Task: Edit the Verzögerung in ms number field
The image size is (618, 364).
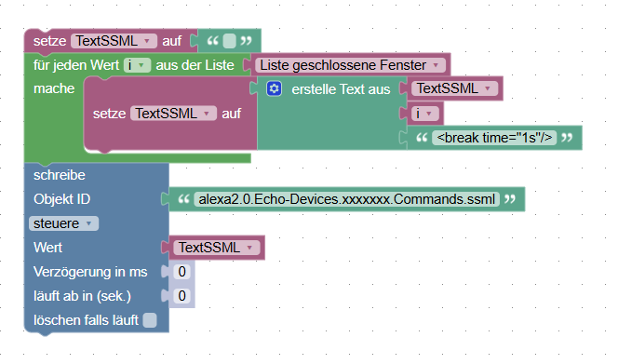Action: click(x=181, y=272)
